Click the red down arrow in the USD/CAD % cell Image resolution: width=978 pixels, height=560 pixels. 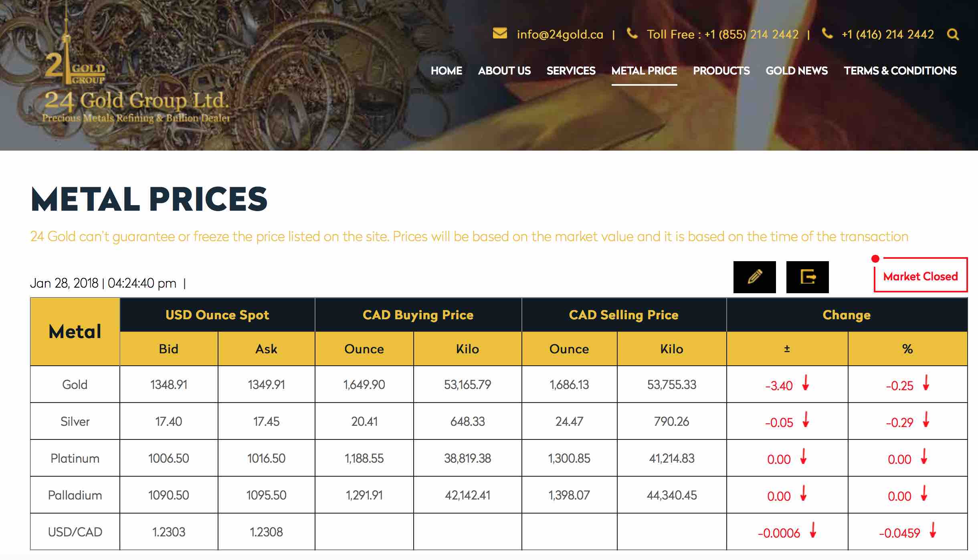point(933,530)
